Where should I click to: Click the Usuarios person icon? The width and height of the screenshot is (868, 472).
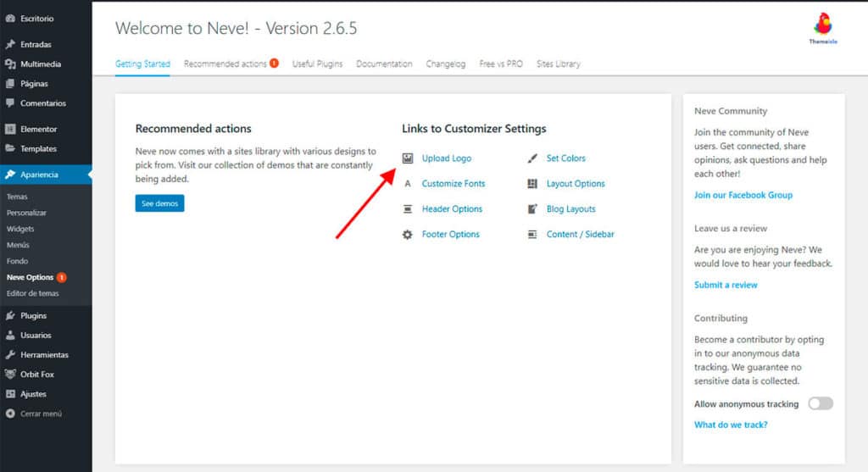click(x=10, y=335)
